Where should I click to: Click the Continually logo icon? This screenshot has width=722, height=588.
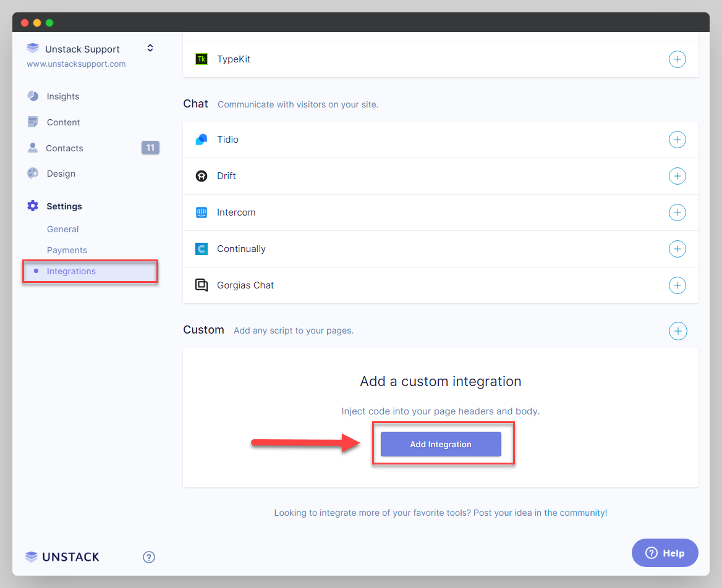pos(201,248)
